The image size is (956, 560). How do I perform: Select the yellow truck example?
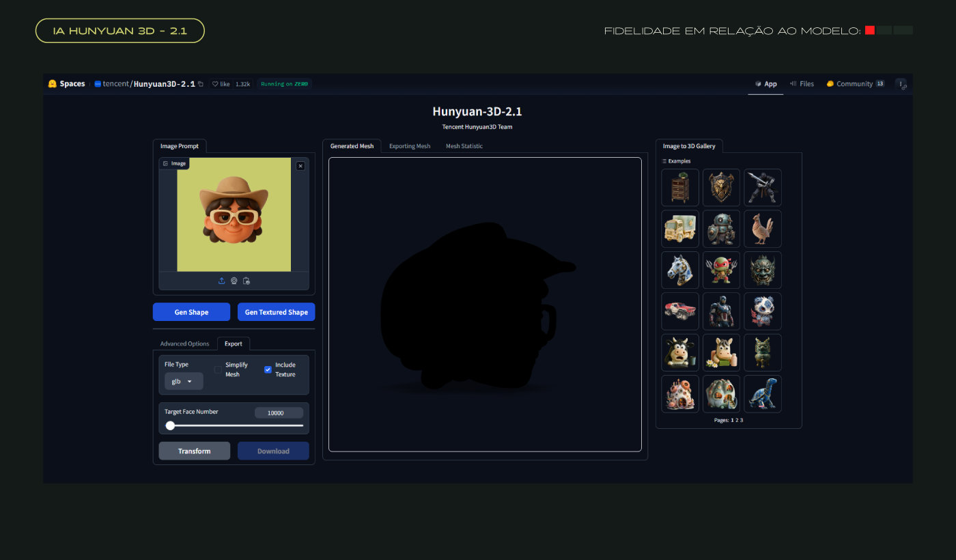pyautogui.click(x=680, y=229)
